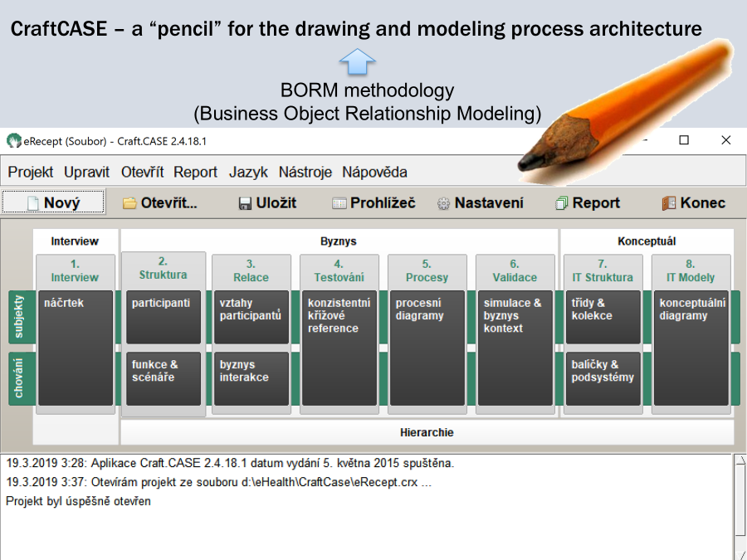Exit the application with the Konec button

pyautogui.click(x=693, y=202)
